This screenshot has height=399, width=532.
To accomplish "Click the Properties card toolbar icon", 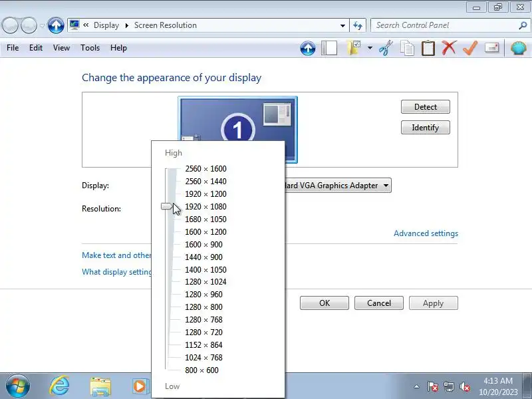I will (491, 48).
